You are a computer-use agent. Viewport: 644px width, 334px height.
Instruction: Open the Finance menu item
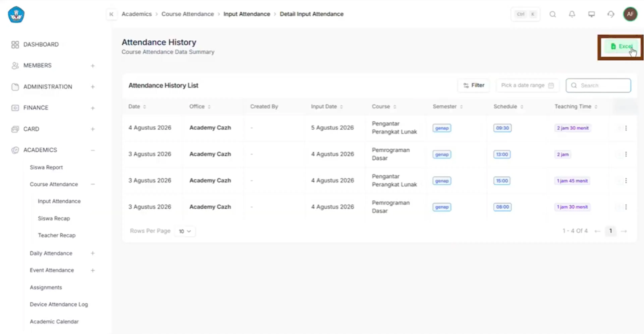[x=36, y=108]
